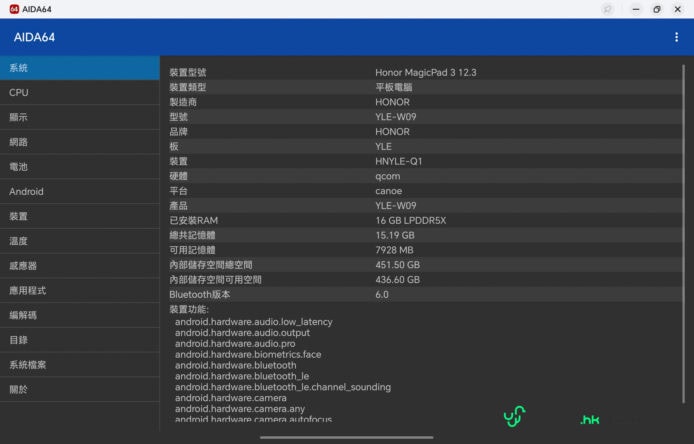Click the 總共記憶體 value 15.19 GB

[x=395, y=236]
